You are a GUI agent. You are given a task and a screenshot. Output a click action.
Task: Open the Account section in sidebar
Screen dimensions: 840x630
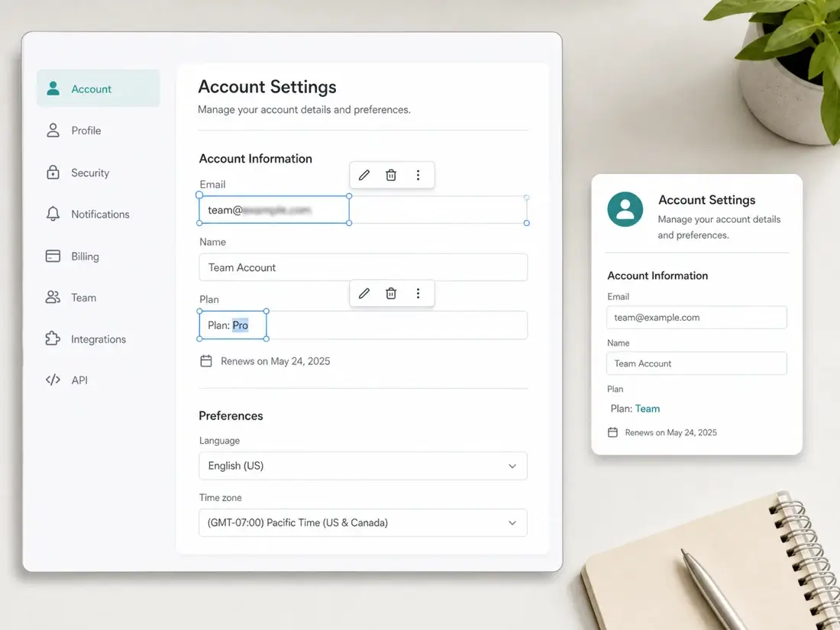coord(98,89)
